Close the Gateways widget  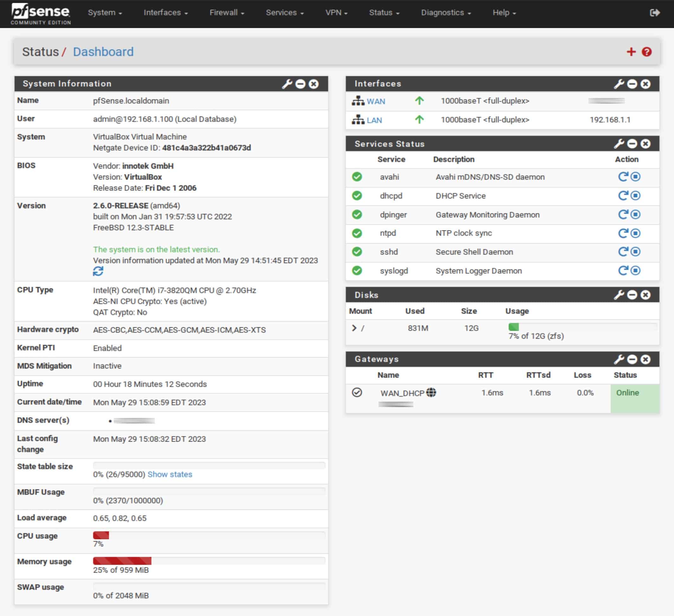(x=645, y=359)
